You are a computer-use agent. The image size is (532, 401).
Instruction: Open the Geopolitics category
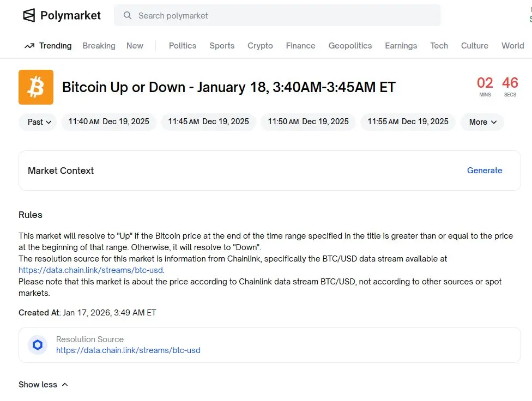tap(350, 46)
